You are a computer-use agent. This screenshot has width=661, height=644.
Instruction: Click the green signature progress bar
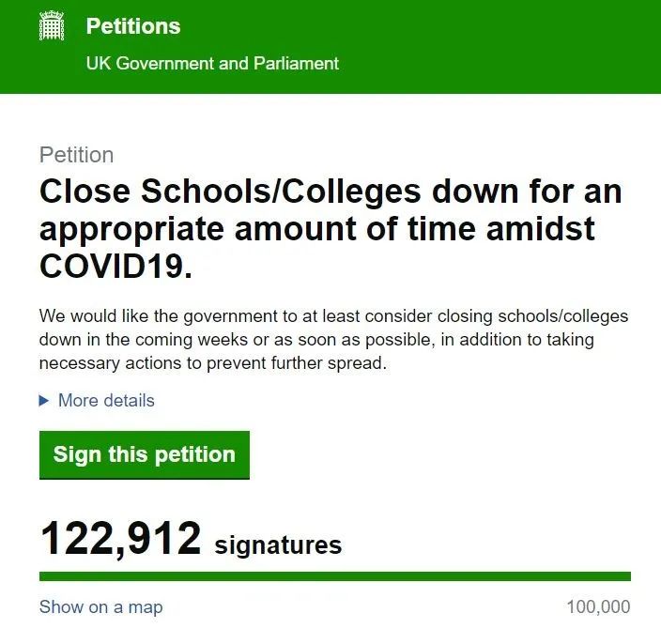[335, 576]
